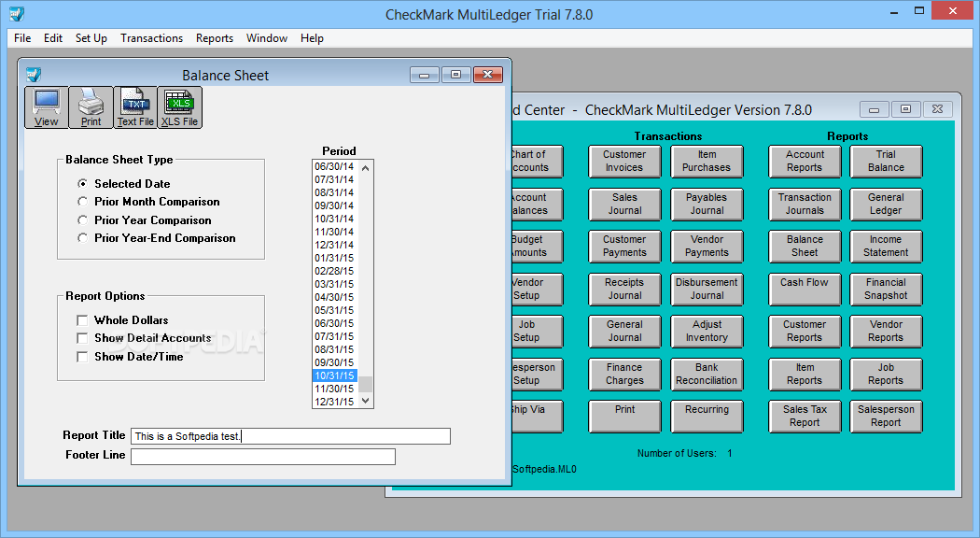Open the Help menu
This screenshot has width=980, height=538.
312,38
